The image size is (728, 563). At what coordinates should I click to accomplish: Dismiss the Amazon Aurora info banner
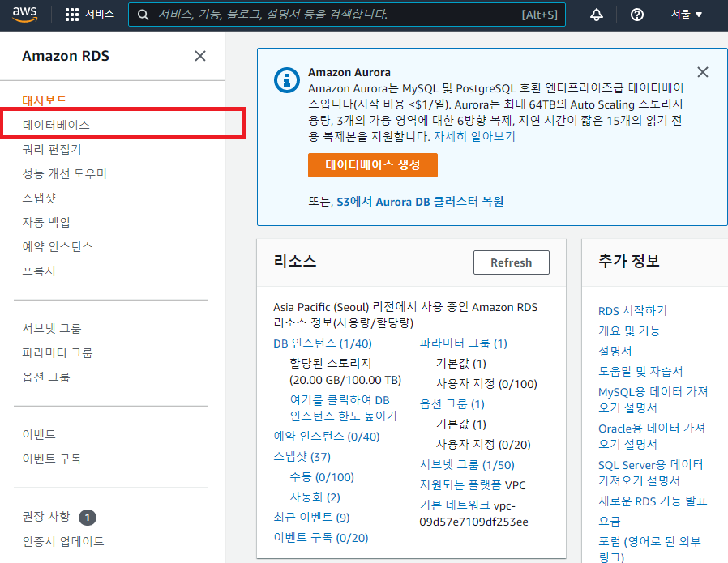[x=703, y=72]
